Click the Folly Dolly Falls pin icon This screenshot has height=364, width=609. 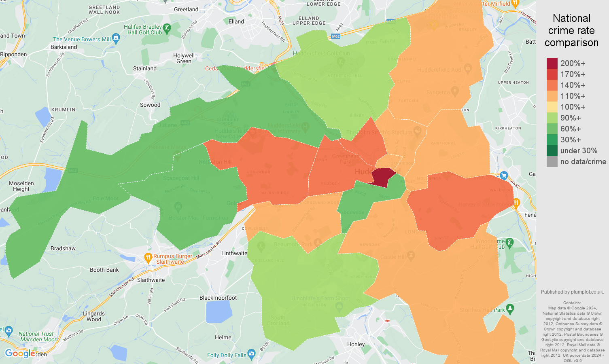pos(252,354)
